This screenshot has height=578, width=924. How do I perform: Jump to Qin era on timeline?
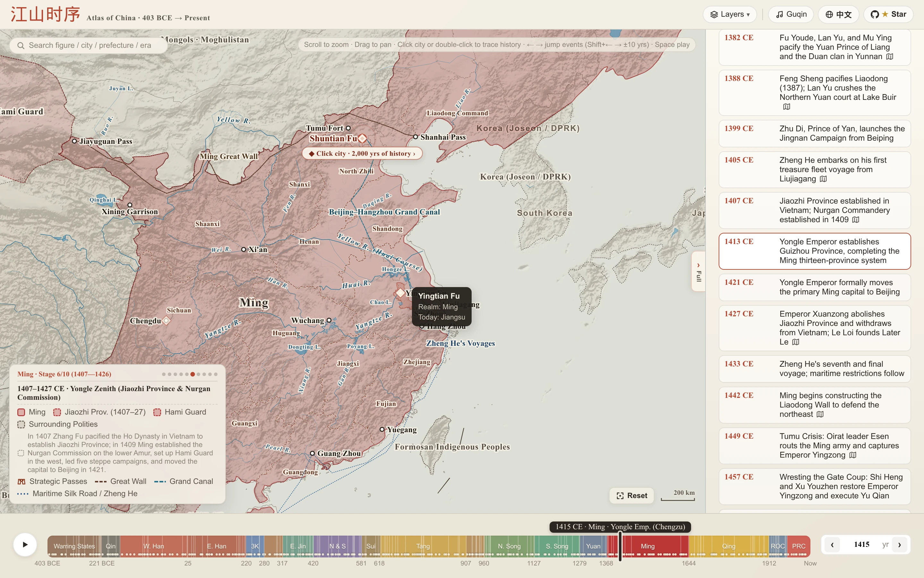coord(111,546)
